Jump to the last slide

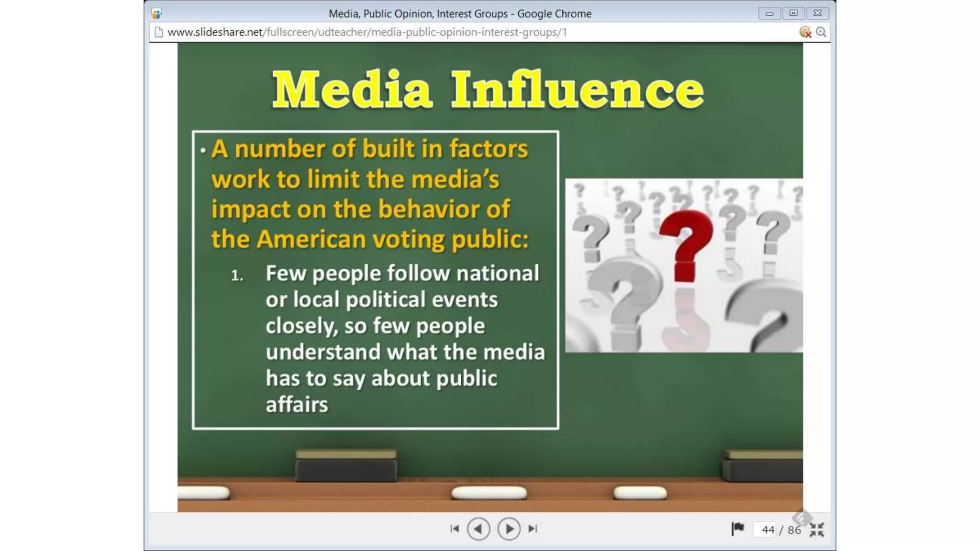(x=533, y=529)
